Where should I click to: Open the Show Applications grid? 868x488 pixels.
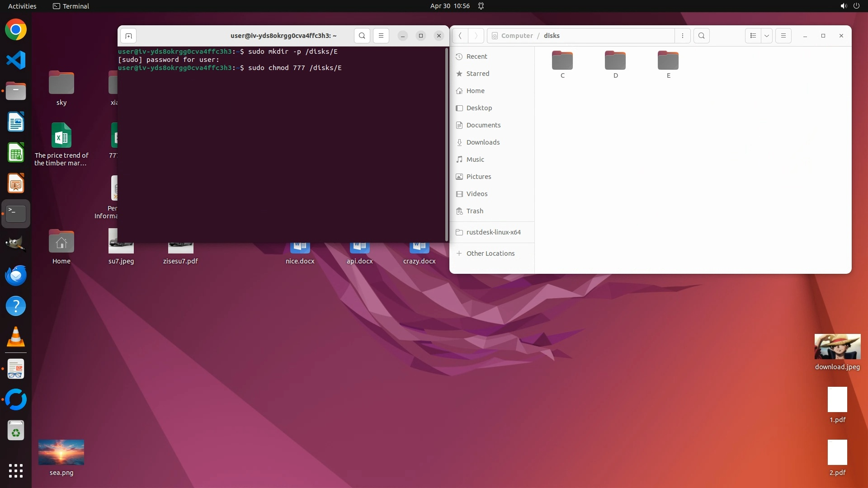click(x=16, y=471)
